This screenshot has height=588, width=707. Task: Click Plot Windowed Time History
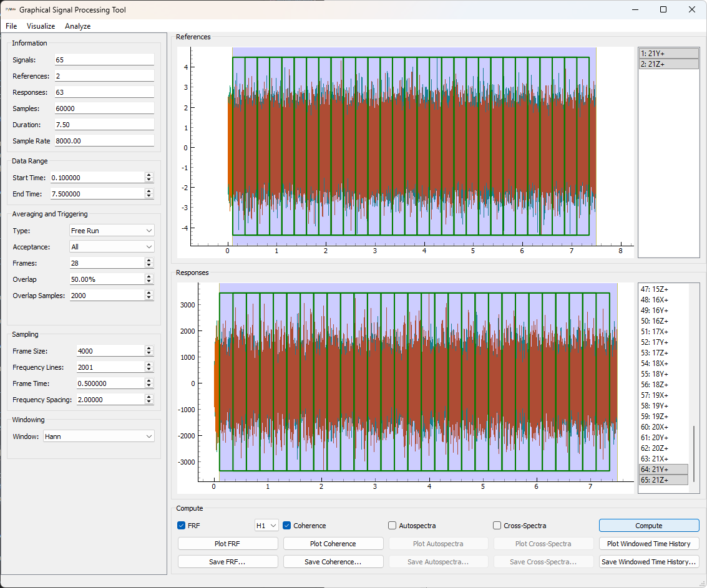tap(648, 543)
